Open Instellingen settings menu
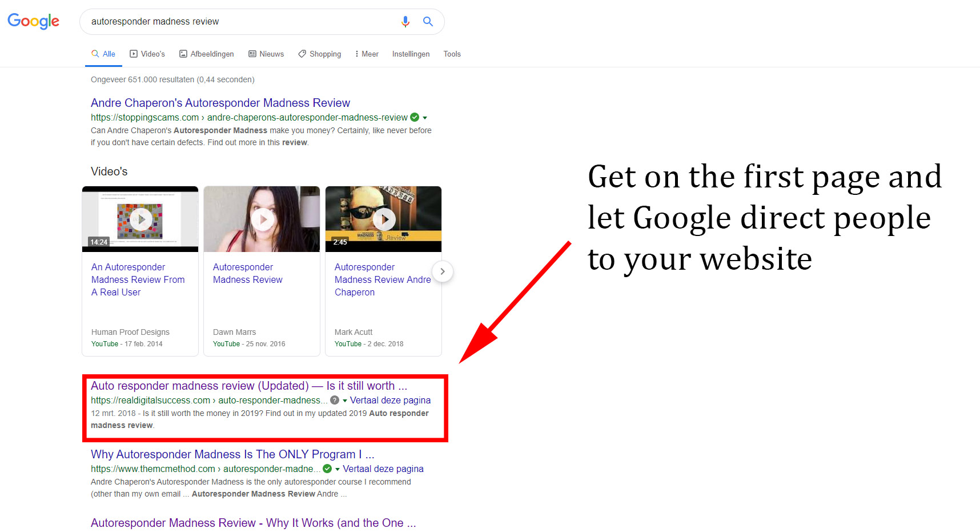This screenshot has height=532, width=980. (411, 54)
